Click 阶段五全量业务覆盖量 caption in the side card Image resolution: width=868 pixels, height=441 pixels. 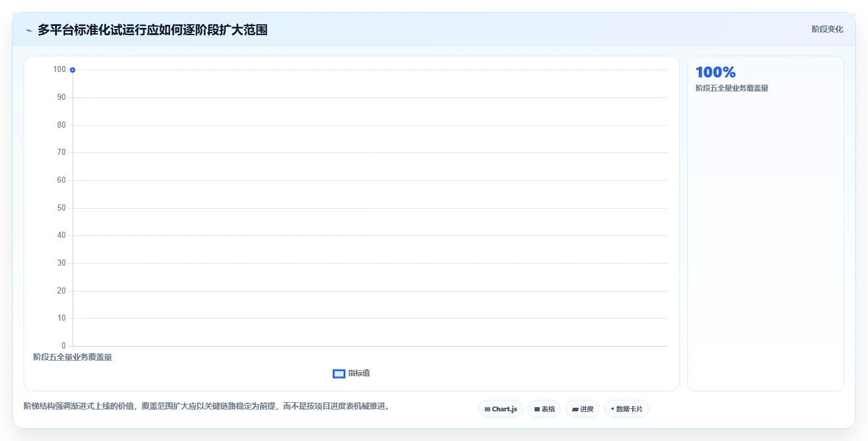point(732,88)
